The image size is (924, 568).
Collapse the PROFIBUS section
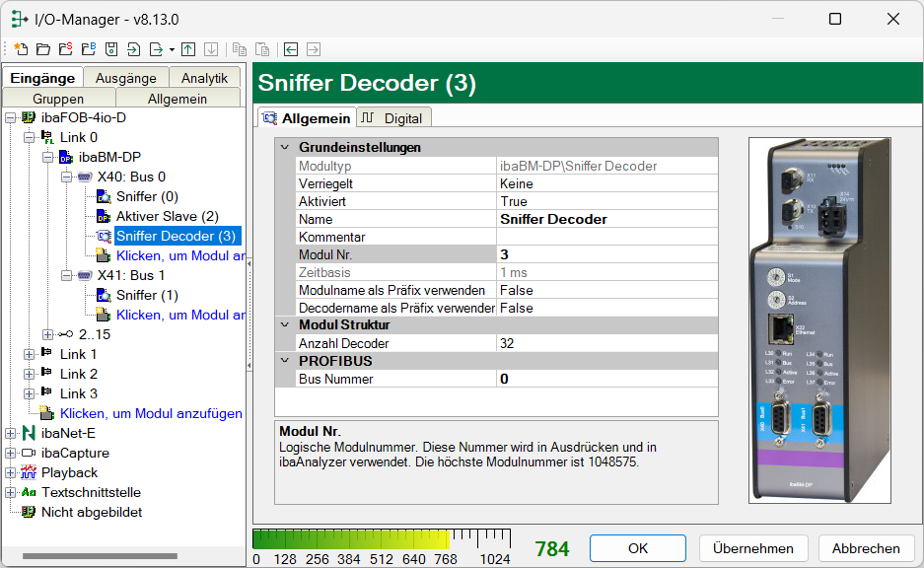click(x=285, y=361)
